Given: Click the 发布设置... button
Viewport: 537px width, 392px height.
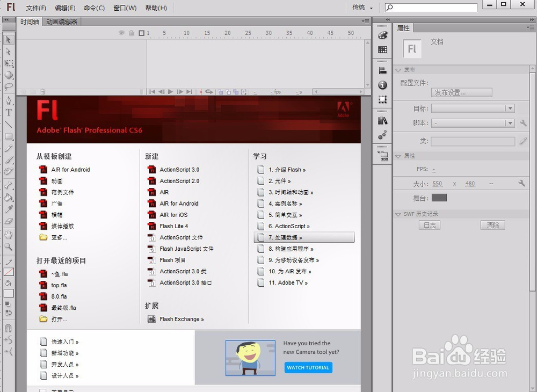Looking at the screenshot, I should point(461,92).
